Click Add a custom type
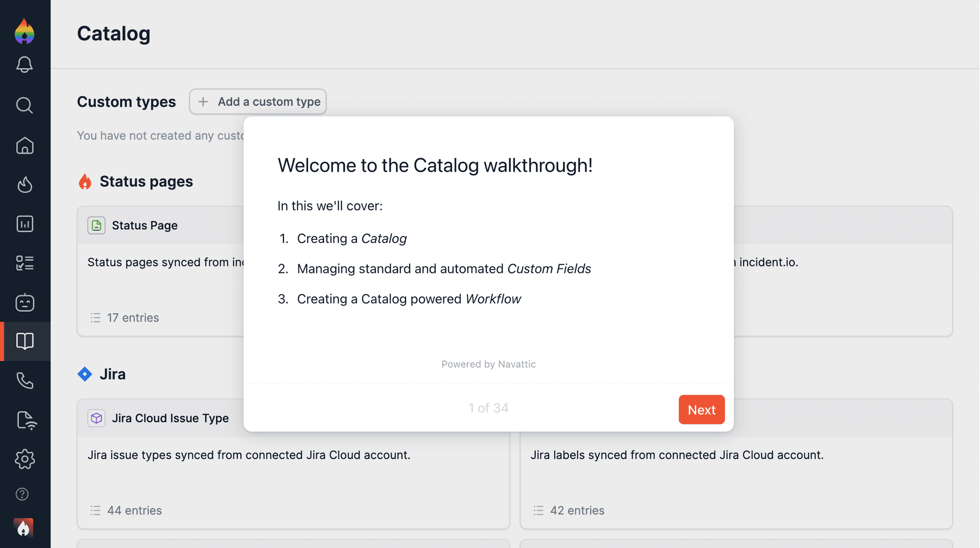This screenshot has width=980, height=548. (x=257, y=101)
